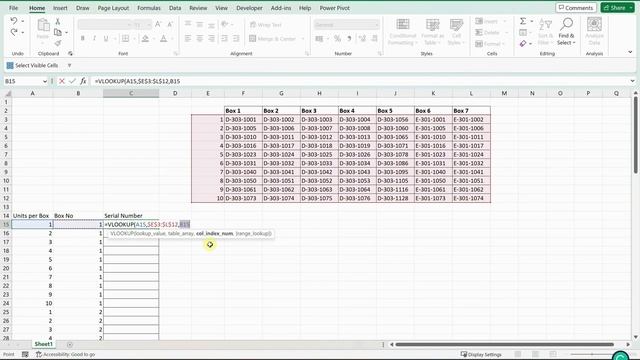Cancel the formula with the X icon
Screen dimensions: 640x360
(62, 81)
